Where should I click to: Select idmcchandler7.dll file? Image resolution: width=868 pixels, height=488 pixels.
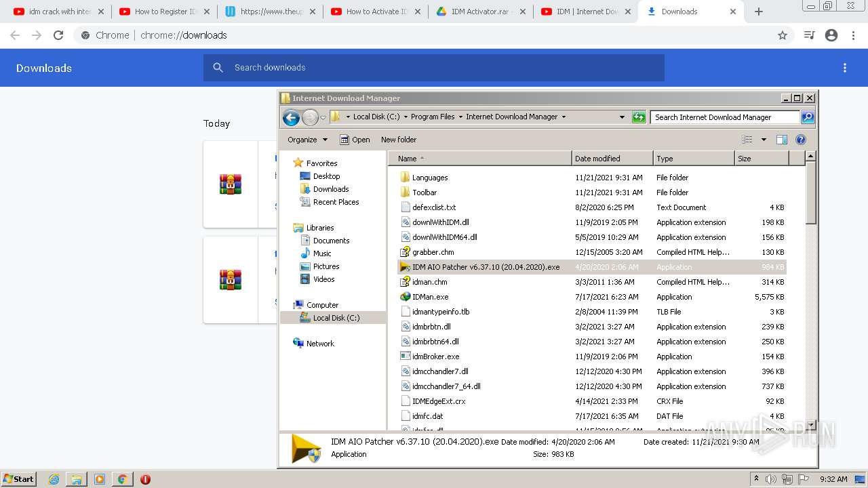pos(591,371)
